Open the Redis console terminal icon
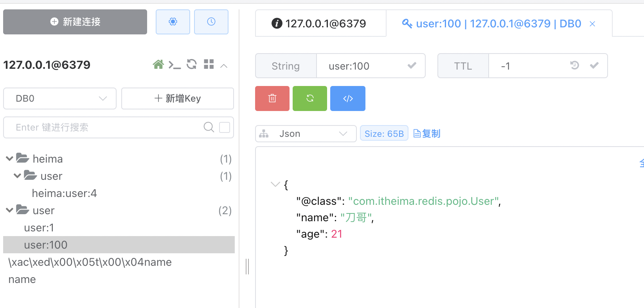Viewport: 644px width, 308px height. click(174, 65)
